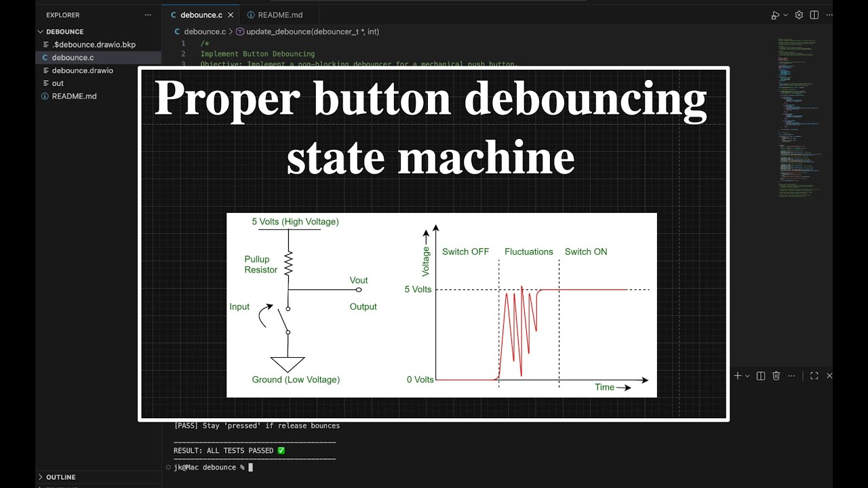
Task: Click the update_debounce breadcrumb symbol
Action: [x=312, y=31]
